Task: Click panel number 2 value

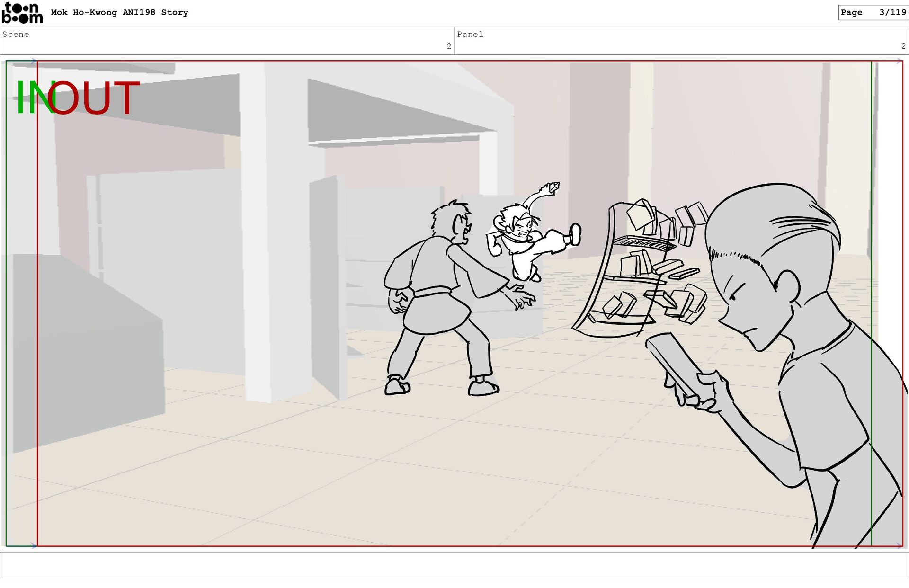Action: tap(903, 46)
